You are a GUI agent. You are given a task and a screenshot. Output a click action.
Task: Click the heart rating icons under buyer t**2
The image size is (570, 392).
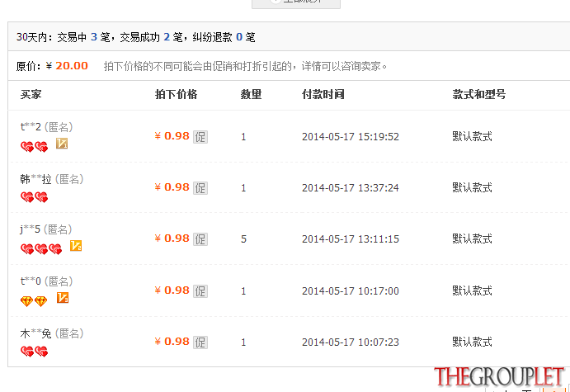click(34, 147)
